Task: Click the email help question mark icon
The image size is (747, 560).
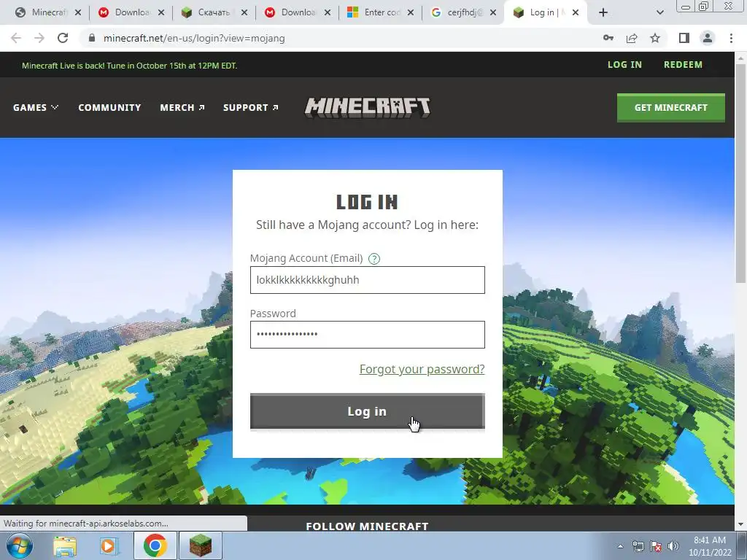Action: point(374,259)
